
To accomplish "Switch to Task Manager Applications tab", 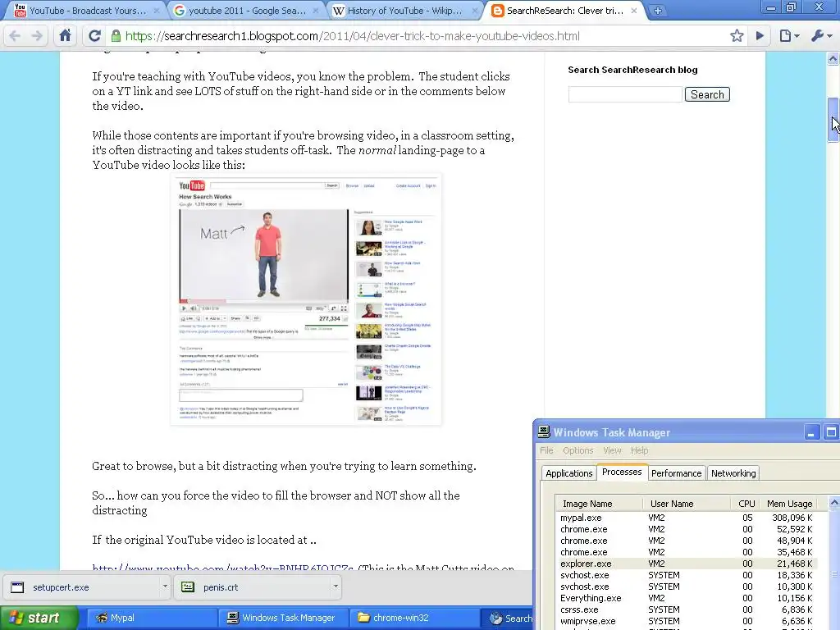I will (x=569, y=473).
